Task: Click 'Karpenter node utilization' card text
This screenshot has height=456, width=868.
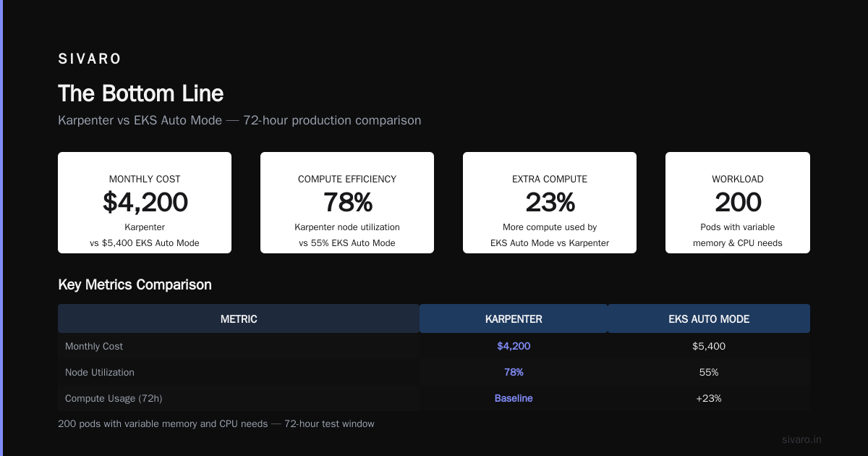Action: (x=347, y=227)
